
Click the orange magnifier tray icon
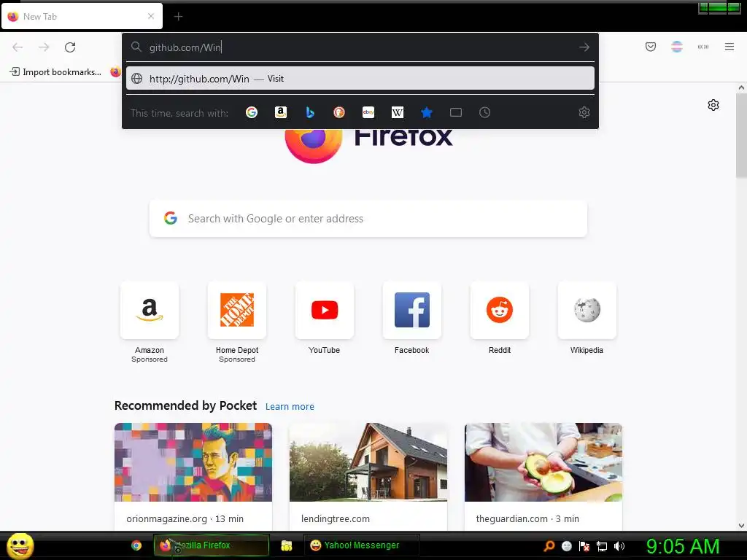[549, 545]
